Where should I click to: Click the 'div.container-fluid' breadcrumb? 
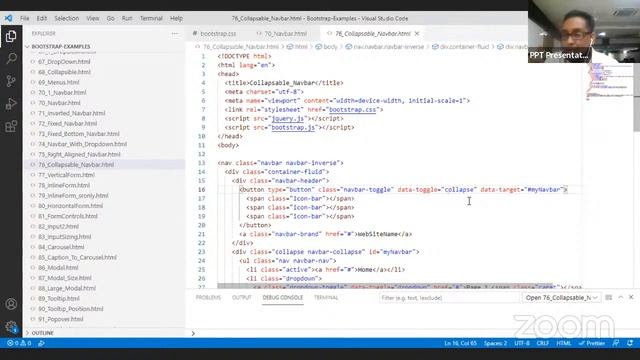(x=464, y=47)
